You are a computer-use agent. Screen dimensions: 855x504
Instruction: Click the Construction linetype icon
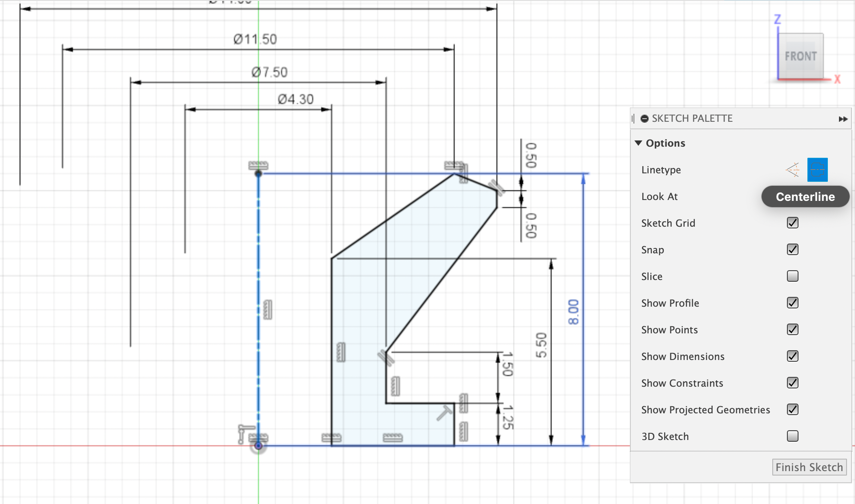792,170
